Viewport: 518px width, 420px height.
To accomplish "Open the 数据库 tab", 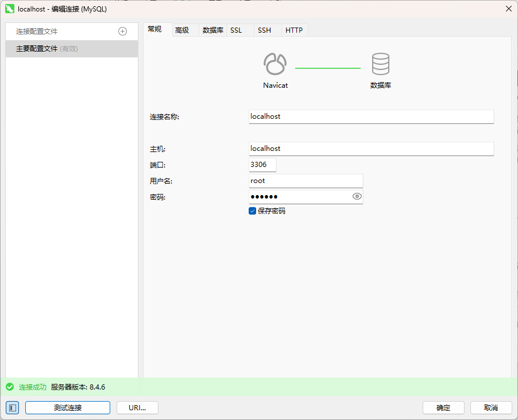I will coord(212,30).
